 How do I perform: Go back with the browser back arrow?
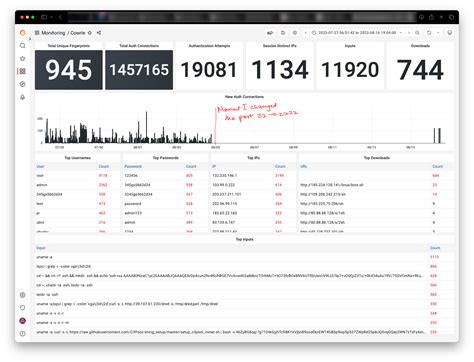(x=60, y=17)
